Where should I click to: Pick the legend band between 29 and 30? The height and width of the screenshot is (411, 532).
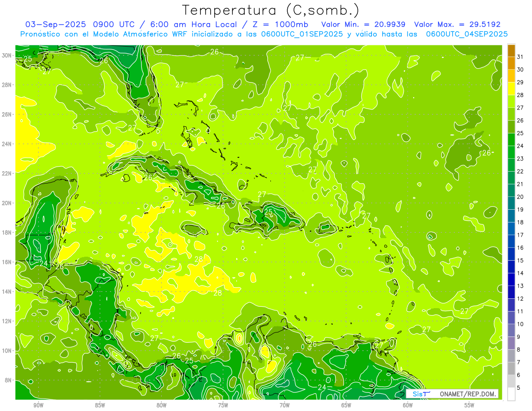(x=511, y=76)
